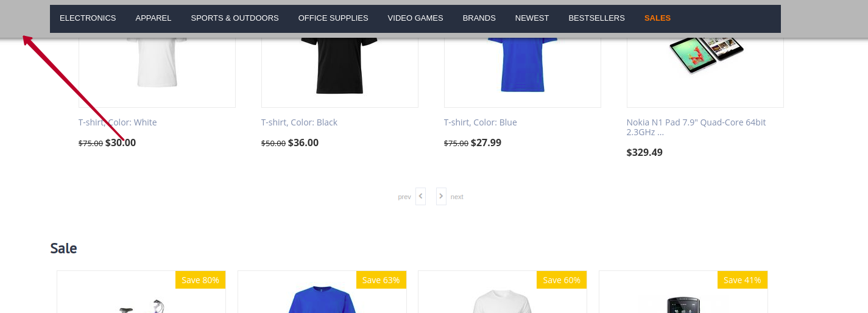
Task: Select Video Games in navigation bar
Action: 415,18
